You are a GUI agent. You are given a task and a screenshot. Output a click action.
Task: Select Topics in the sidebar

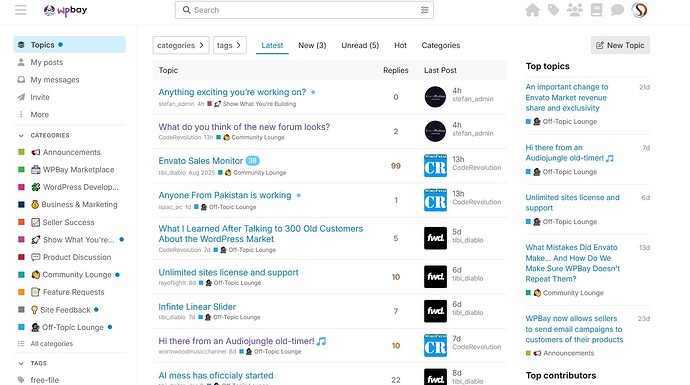(70, 44)
